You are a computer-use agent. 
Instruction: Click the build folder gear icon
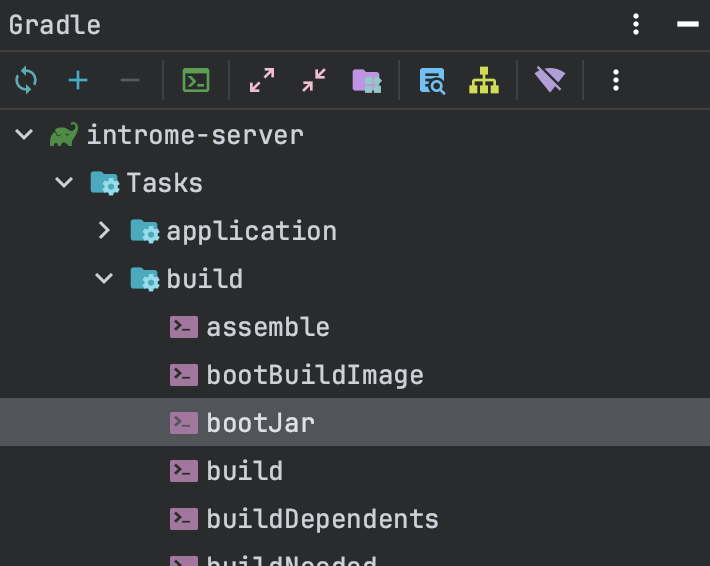(x=145, y=279)
